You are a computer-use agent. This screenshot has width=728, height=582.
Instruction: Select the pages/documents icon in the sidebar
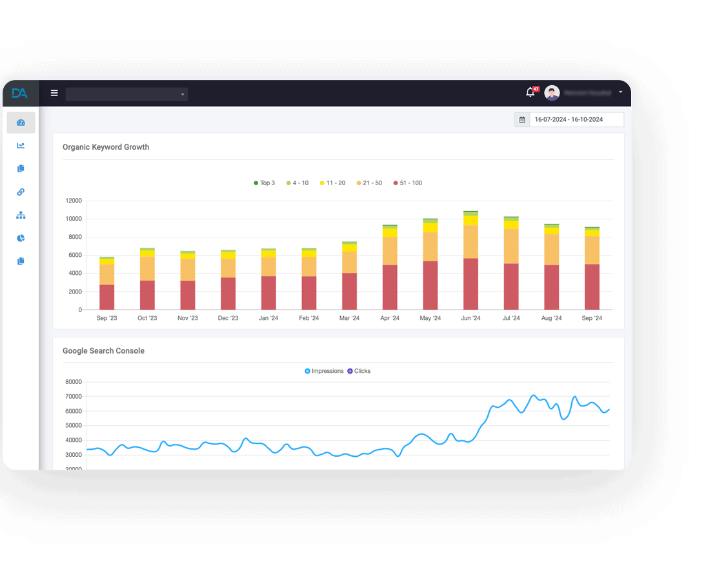click(21, 168)
